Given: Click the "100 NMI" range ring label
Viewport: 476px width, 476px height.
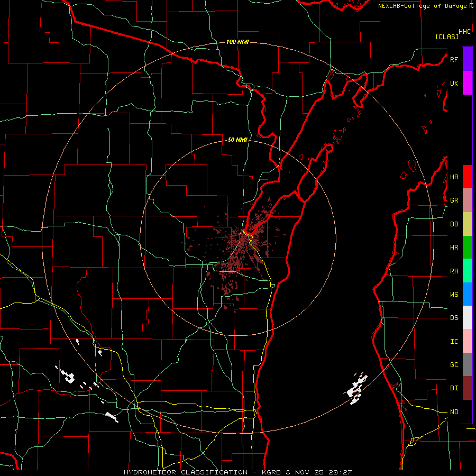Looking at the screenshot, I should (237, 42).
